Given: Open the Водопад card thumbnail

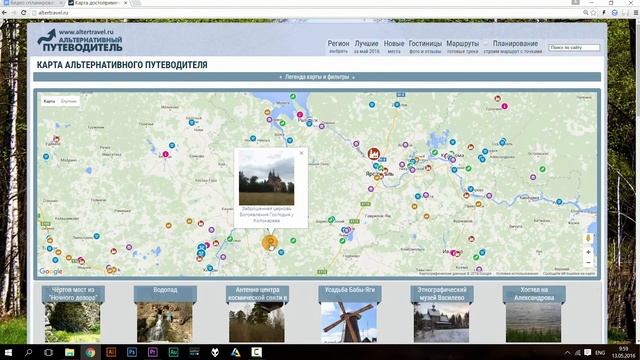Looking at the screenshot, I should (164, 322).
